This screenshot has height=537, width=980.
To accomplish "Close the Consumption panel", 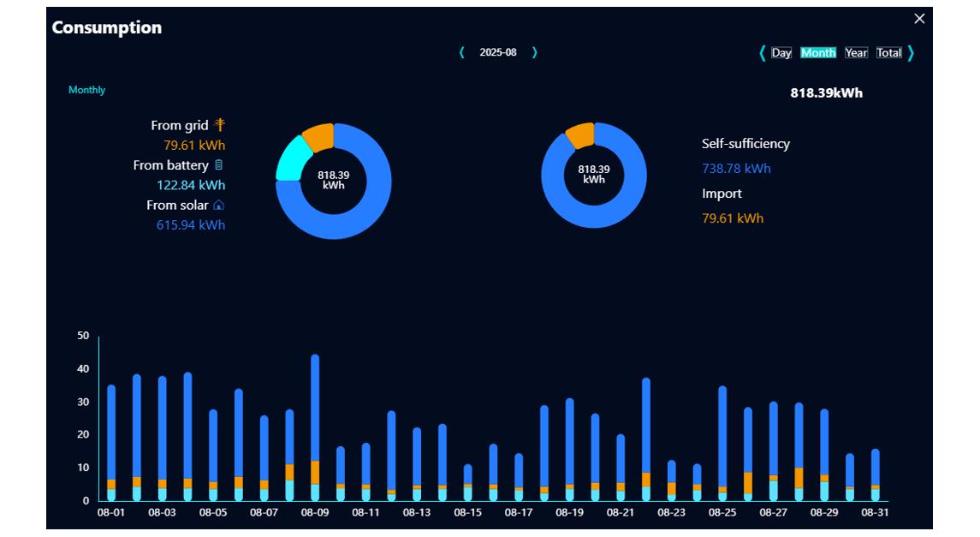I will (919, 19).
